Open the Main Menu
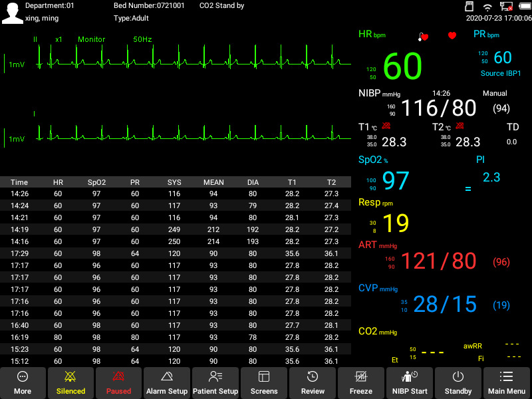The height and width of the screenshot is (399, 532). [507, 383]
